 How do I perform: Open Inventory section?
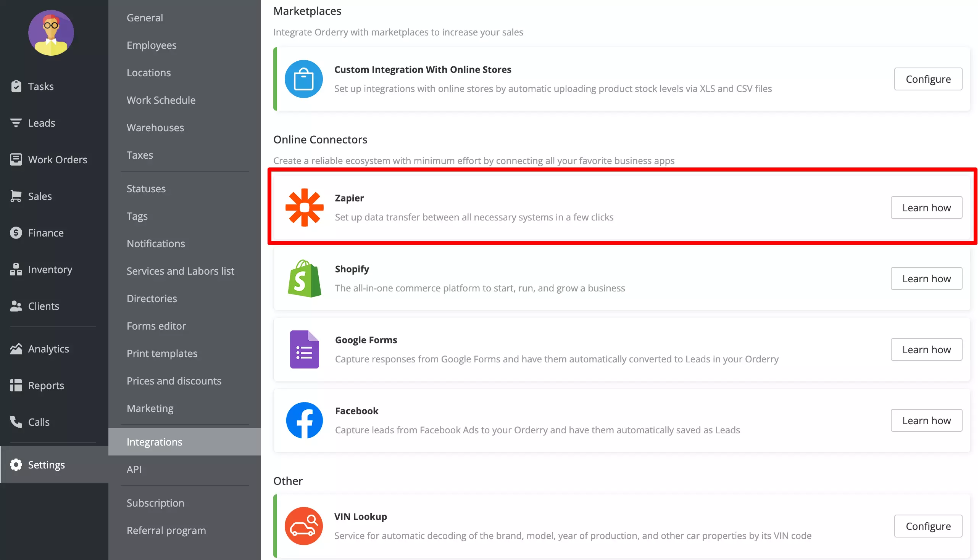pos(54,269)
